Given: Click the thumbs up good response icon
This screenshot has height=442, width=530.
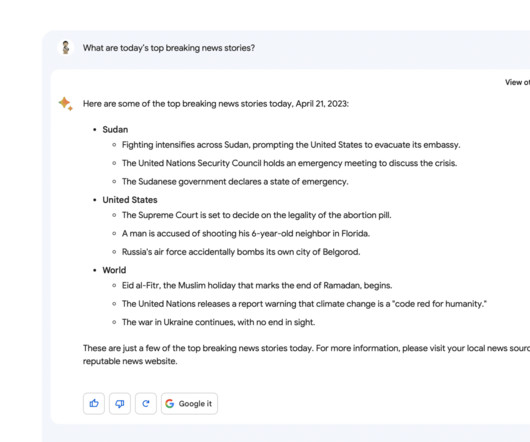Looking at the screenshot, I should click(x=94, y=403).
